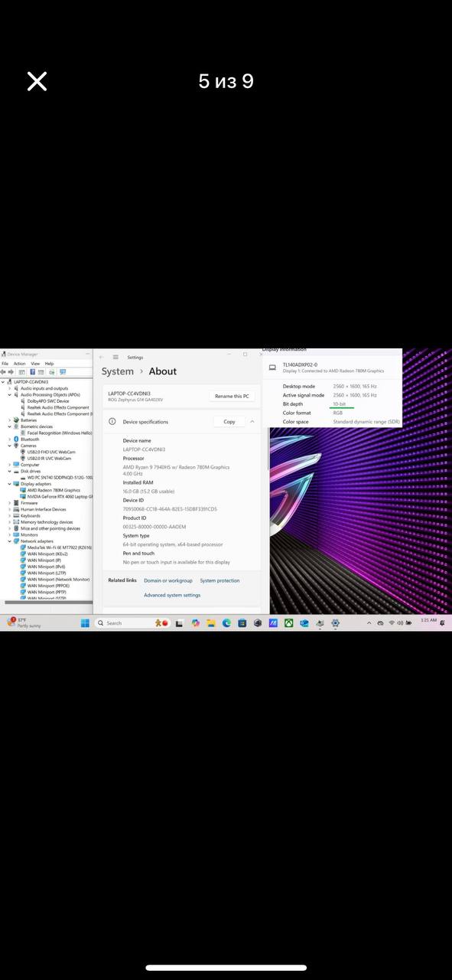
Task: Open the Action menu in Device Manager
Action: tap(19, 364)
